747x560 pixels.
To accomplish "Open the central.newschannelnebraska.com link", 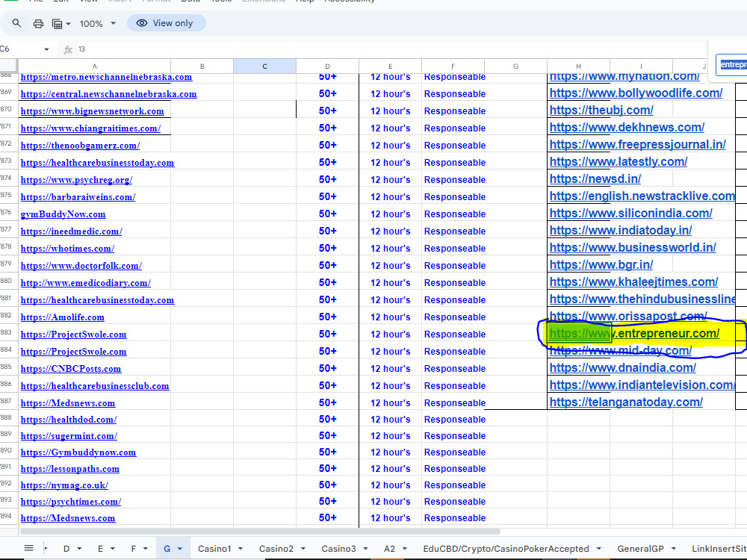I will pos(108,94).
